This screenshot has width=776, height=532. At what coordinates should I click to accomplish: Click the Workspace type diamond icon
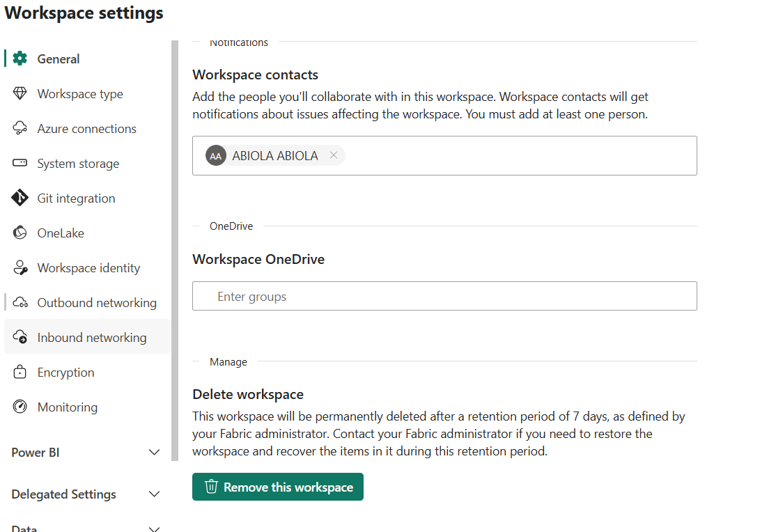[20, 94]
